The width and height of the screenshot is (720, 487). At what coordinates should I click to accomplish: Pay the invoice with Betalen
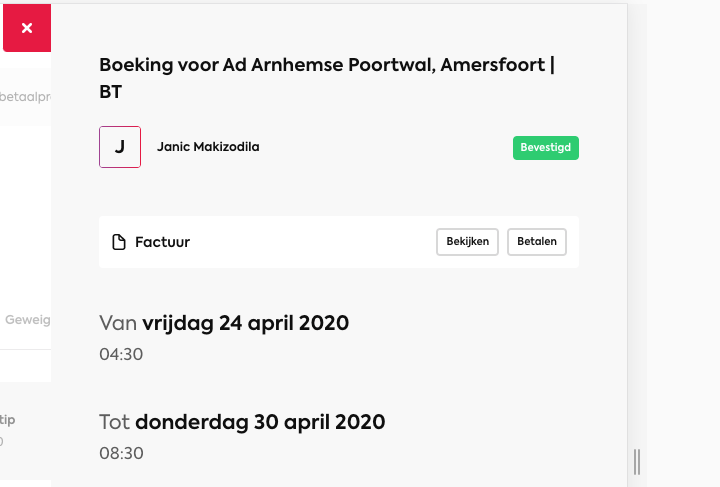536,242
